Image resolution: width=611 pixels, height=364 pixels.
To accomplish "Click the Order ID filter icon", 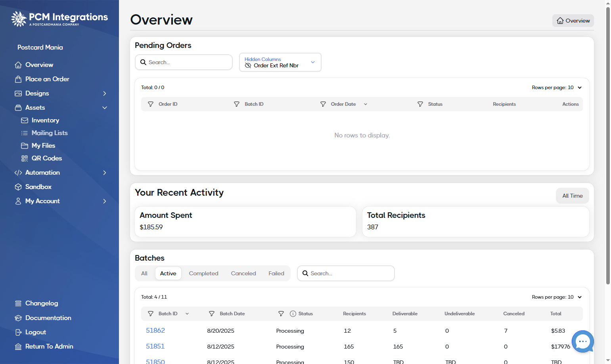I will (151, 104).
